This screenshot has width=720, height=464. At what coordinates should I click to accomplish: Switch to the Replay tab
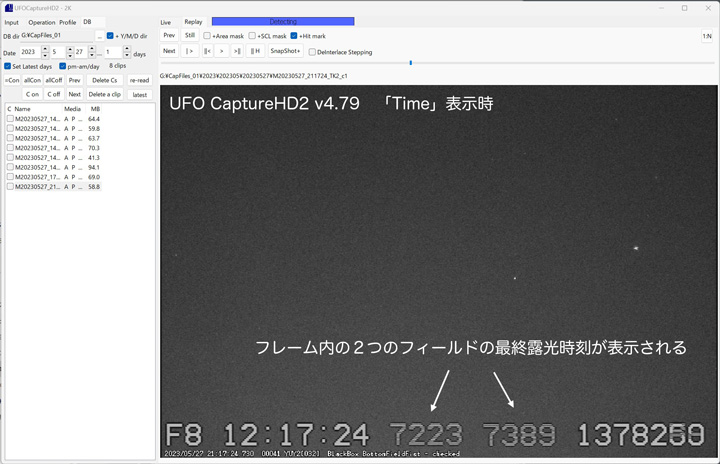click(193, 22)
